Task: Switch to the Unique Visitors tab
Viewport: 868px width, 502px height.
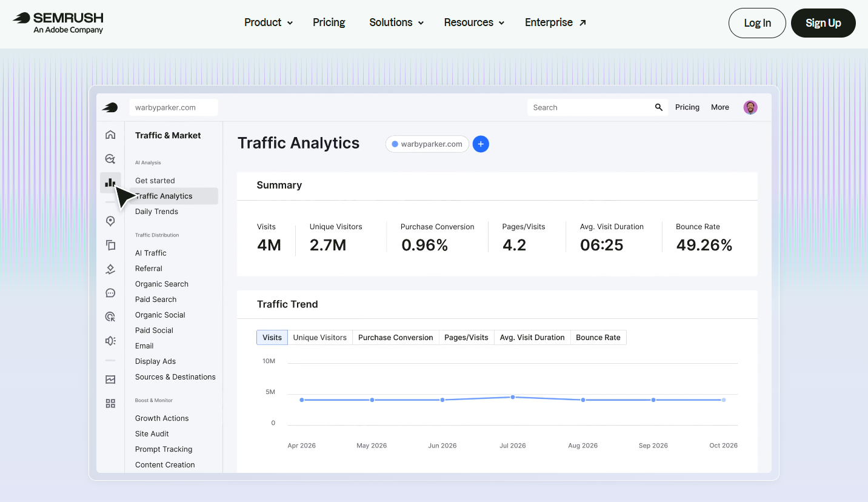Action: coord(320,338)
